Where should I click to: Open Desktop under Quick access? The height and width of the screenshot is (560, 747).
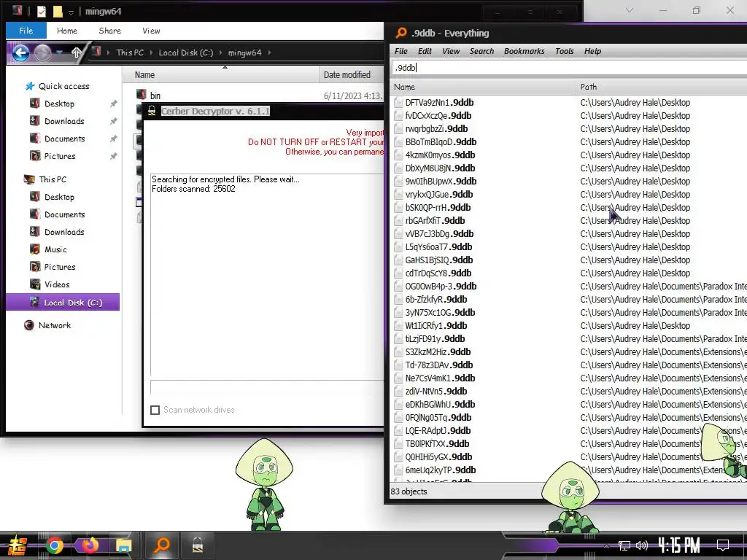coord(60,104)
